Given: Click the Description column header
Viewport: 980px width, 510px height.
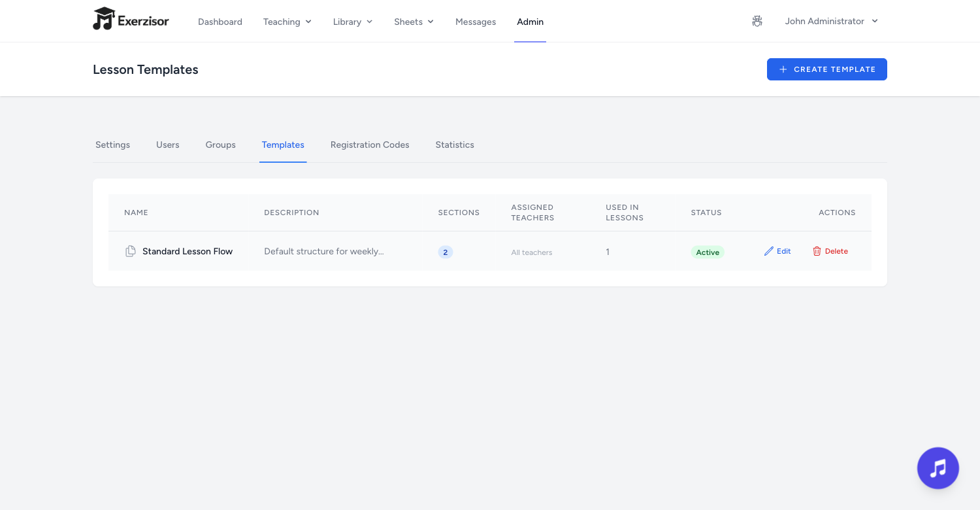Looking at the screenshot, I should tap(291, 212).
